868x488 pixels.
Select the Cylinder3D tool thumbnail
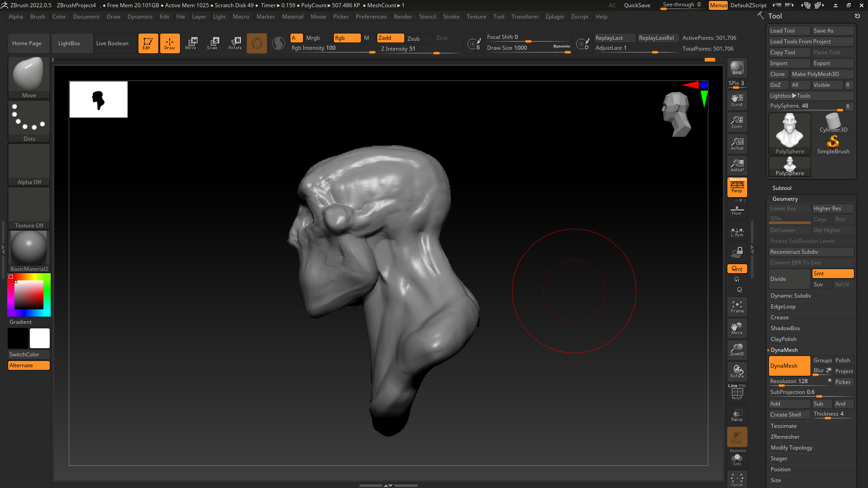point(833,123)
